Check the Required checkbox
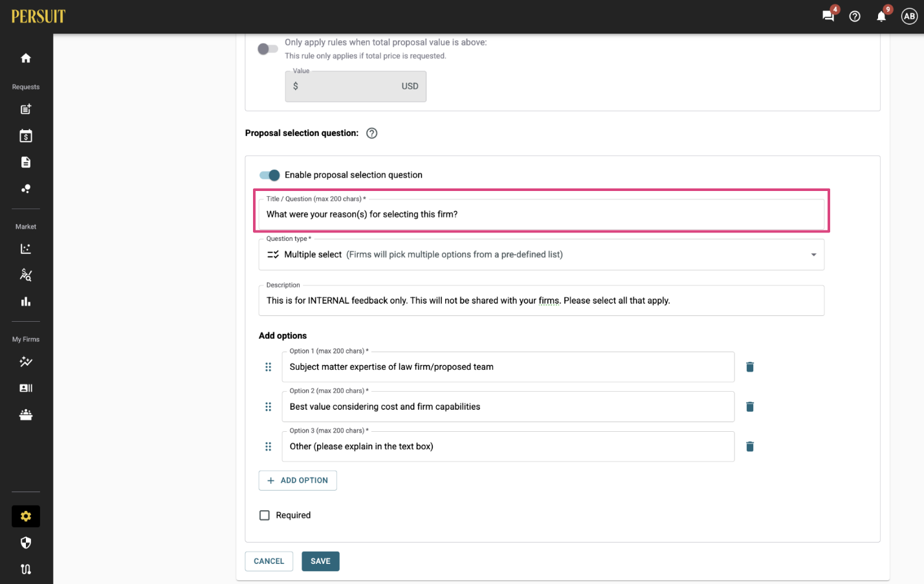 265,515
